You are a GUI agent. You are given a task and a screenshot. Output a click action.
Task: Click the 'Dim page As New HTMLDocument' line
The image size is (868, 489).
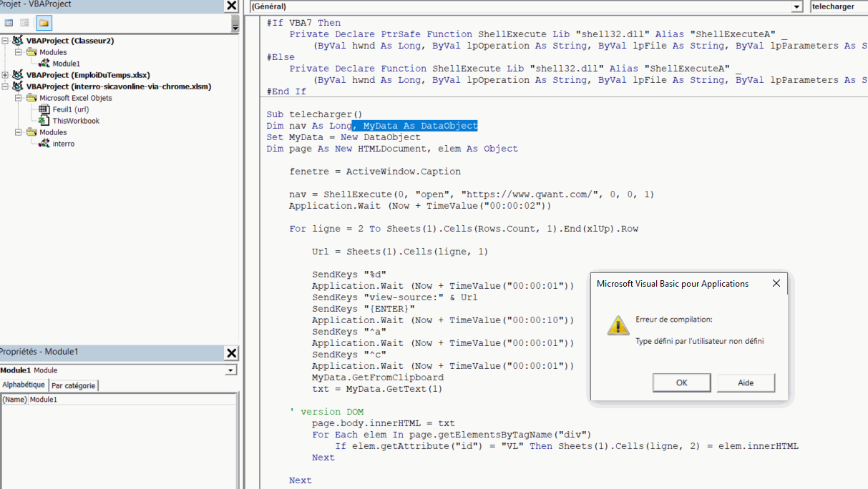point(392,149)
